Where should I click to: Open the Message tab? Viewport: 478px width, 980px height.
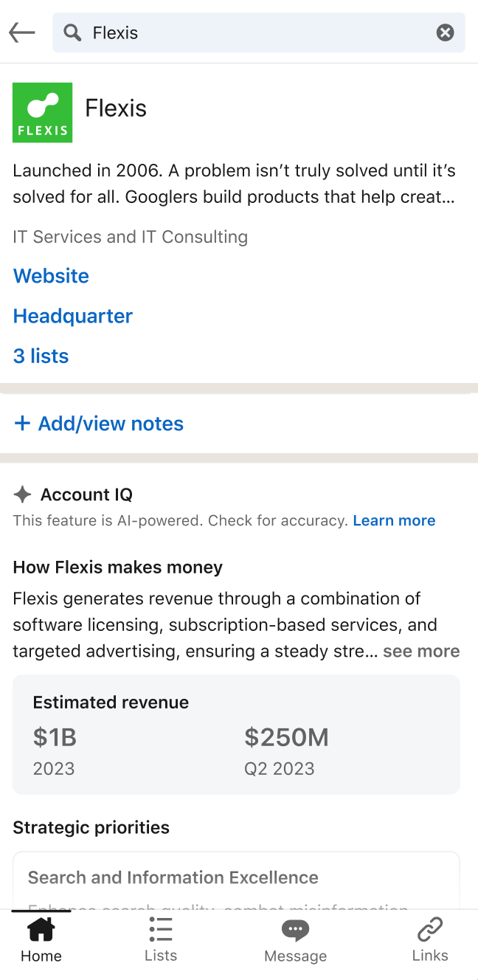(295, 939)
